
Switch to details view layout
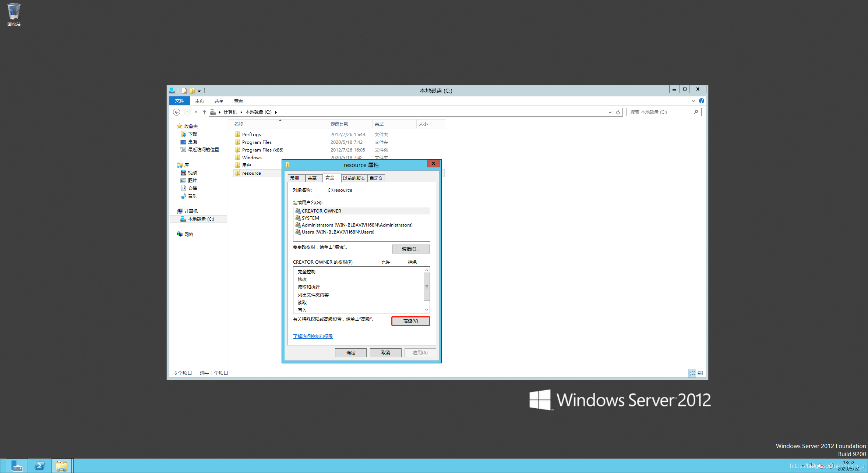point(692,373)
